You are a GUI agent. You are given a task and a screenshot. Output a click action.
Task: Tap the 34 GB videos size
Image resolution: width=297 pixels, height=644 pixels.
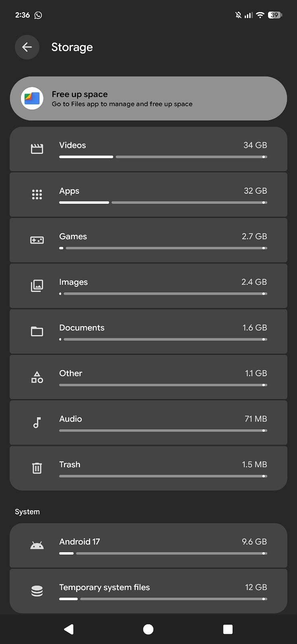255,145
